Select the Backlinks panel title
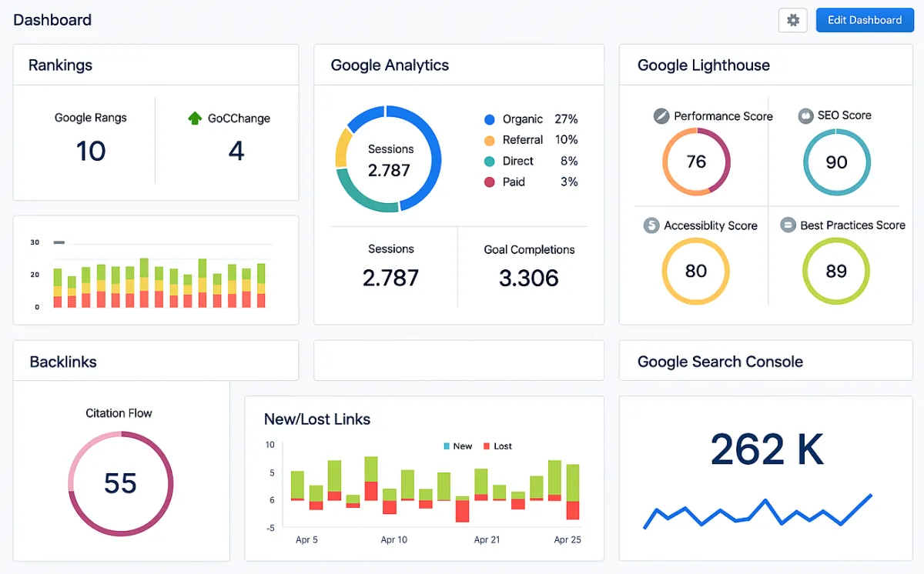The width and height of the screenshot is (924, 574). coord(63,362)
